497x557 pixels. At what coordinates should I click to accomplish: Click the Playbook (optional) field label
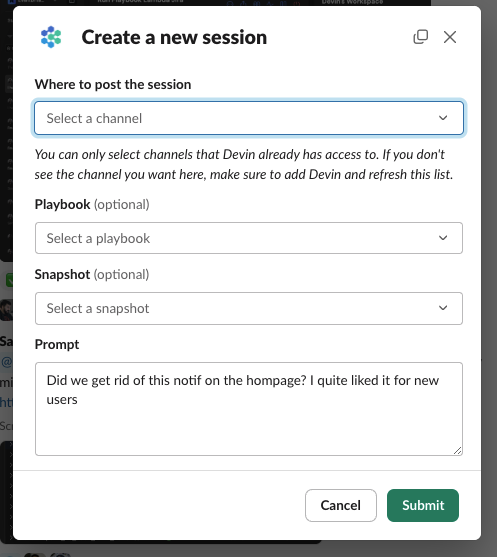point(92,205)
